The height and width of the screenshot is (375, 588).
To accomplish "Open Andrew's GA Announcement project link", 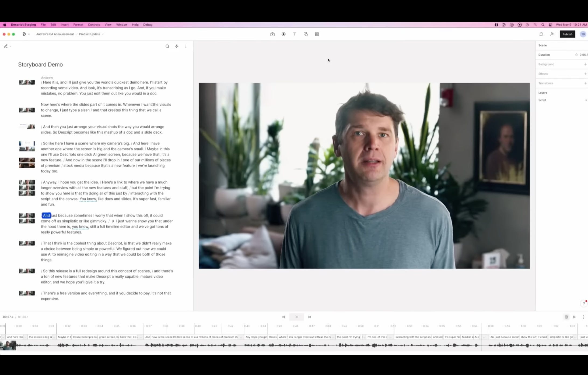I will (x=55, y=34).
